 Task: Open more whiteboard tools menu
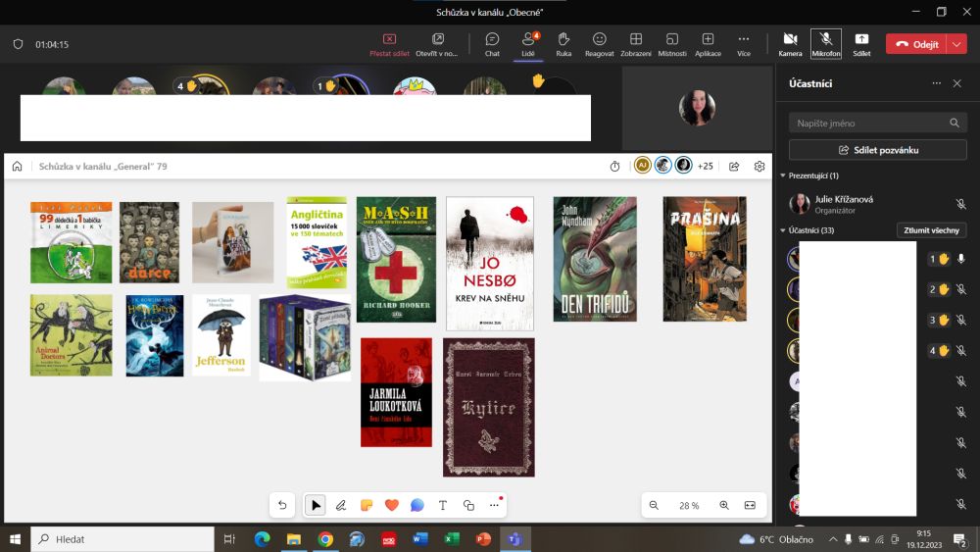[x=494, y=505]
